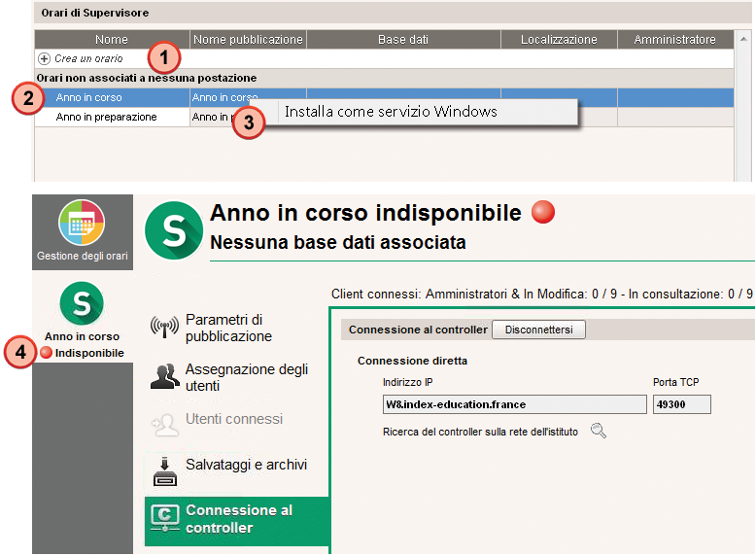Open Parametri di pubblicazione section
Screen dimensions: 756x556
coord(228,328)
